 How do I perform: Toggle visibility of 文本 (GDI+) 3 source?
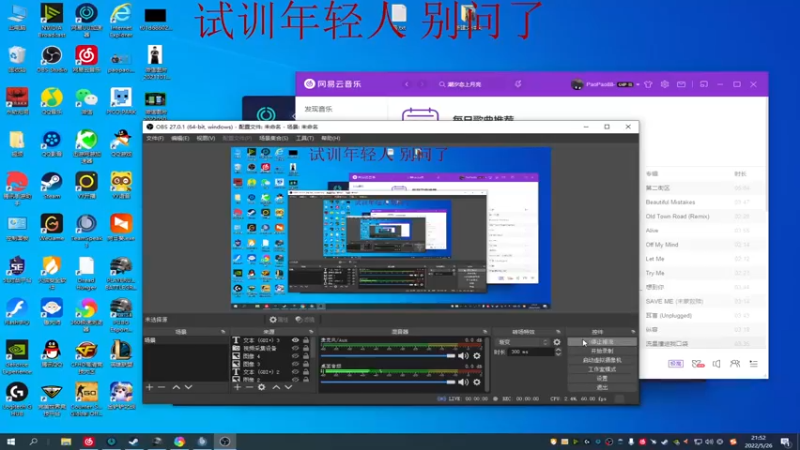pyautogui.click(x=295, y=340)
